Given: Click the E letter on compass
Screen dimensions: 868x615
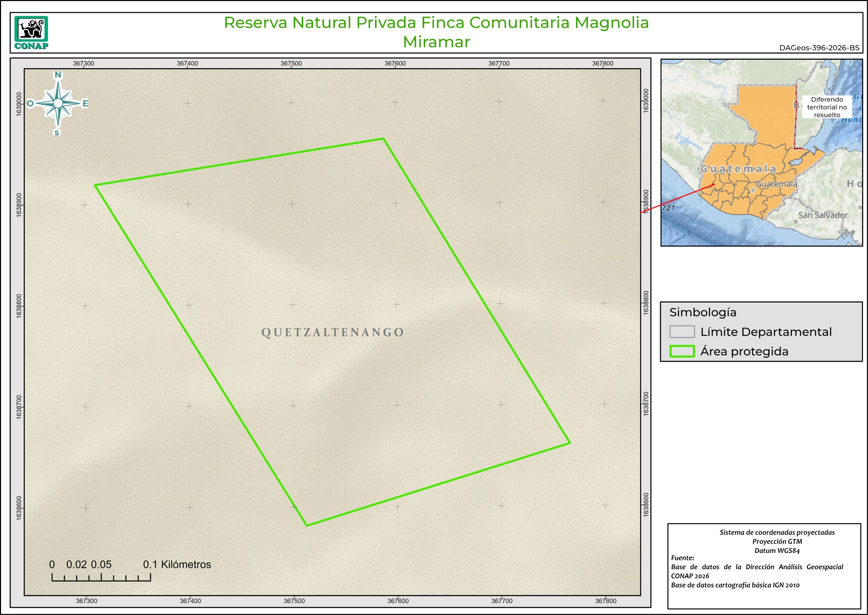Looking at the screenshot, I should [85, 103].
